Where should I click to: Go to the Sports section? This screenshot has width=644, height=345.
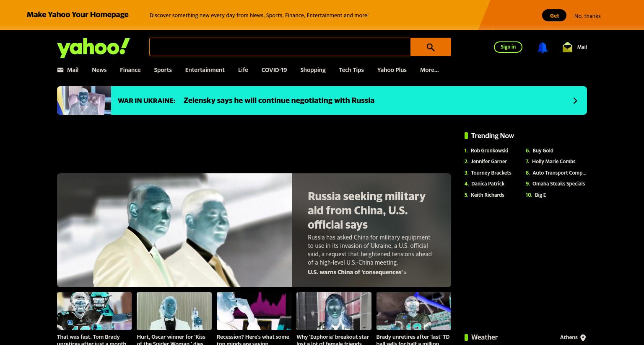pyautogui.click(x=163, y=70)
